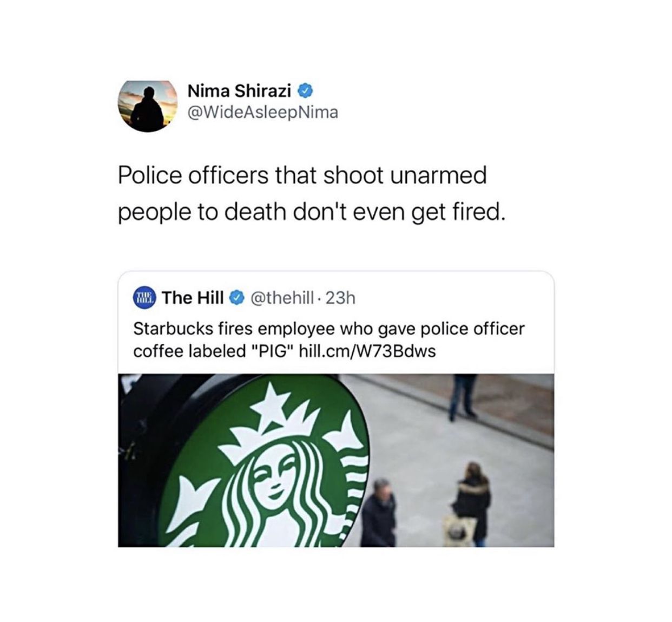This screenshot has height=622, width=672.
Task: Click The Hill's verified checkmark badge
Action: point(236,298)
